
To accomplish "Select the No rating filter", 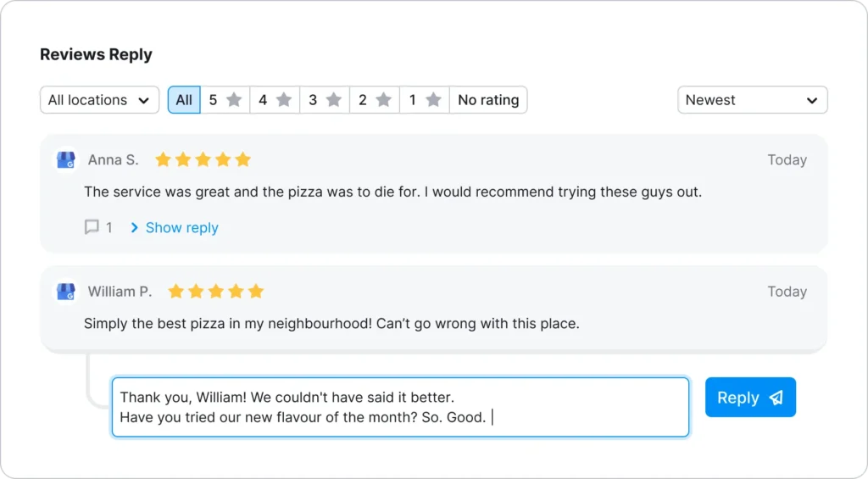I will pyautogui.click(x=488, y=100).
